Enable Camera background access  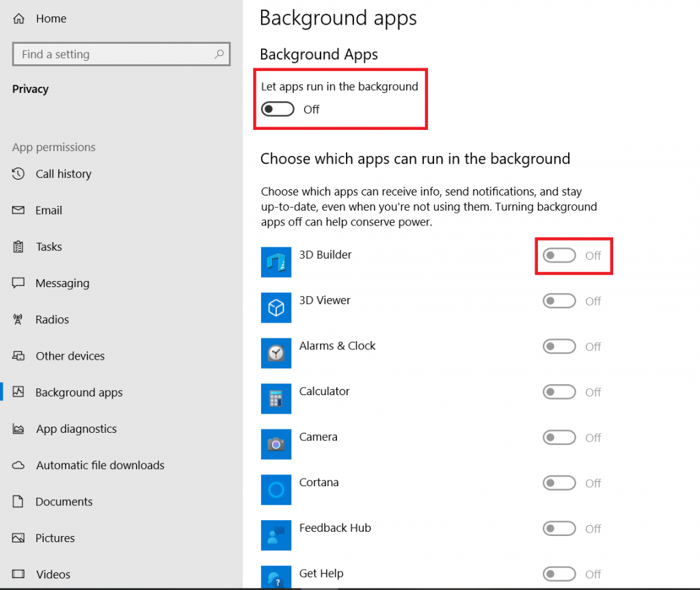(558, 438)
